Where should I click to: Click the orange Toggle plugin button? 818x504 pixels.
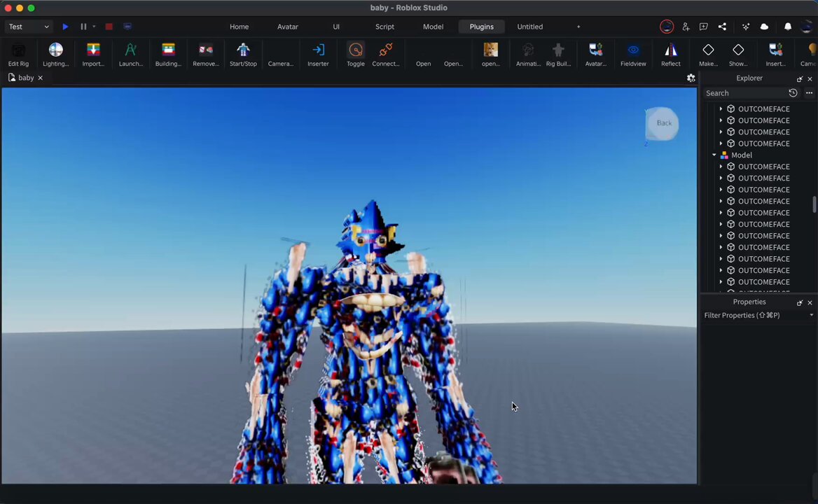point(356,55)
